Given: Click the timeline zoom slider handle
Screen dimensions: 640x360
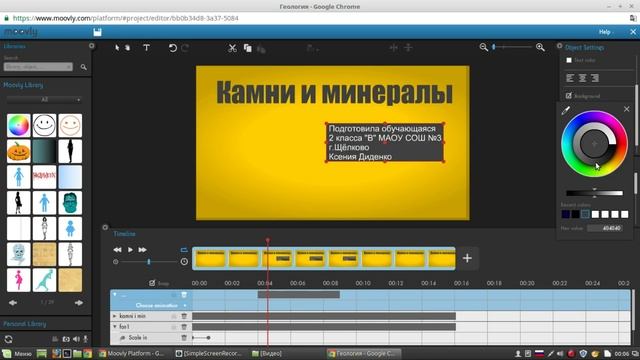Looking at the screenshot, I should click(149, 261).
